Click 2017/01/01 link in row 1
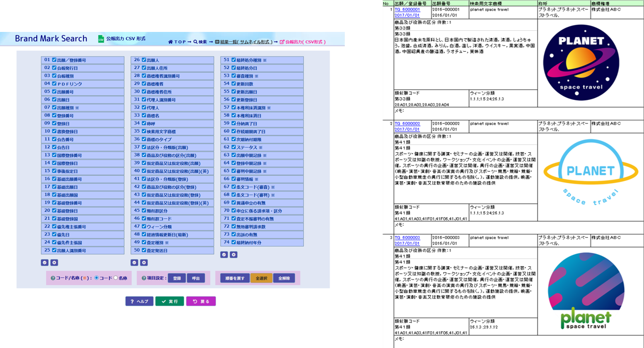Viewport: 644px width, 348px height. coord(407,15)
